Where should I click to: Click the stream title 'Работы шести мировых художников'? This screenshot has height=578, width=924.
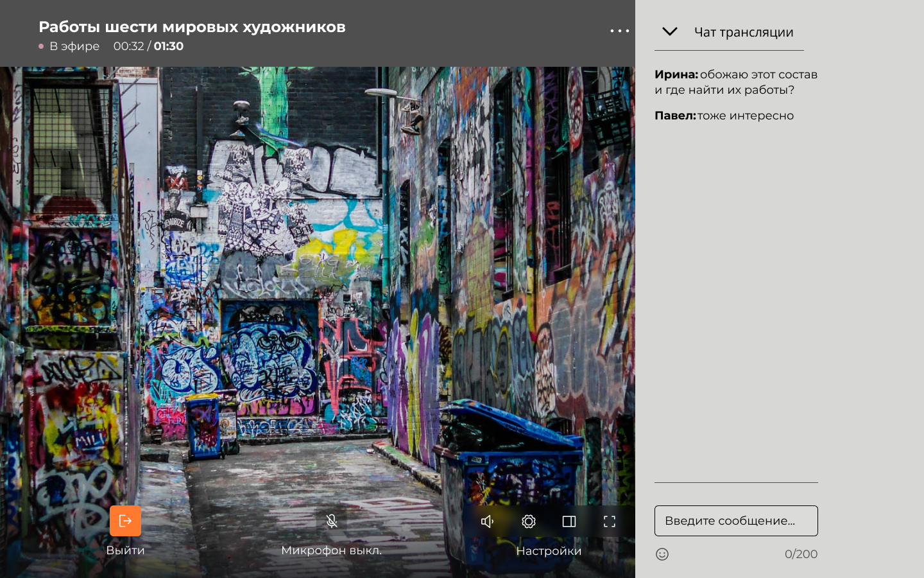(192, 27)
